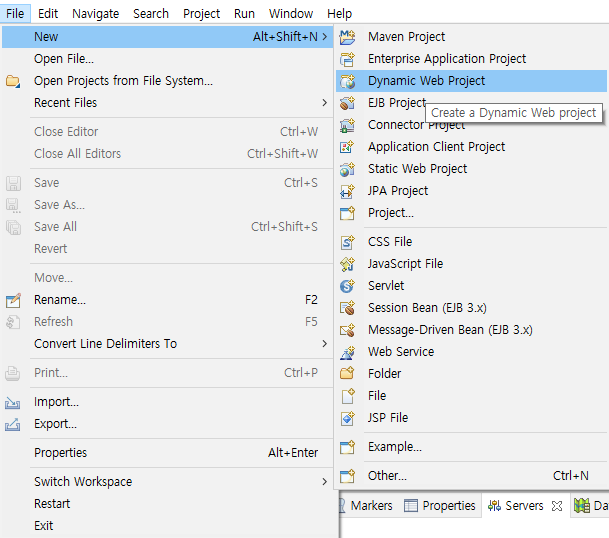Expand the Switch Workspace submenu

click(325, 482)
